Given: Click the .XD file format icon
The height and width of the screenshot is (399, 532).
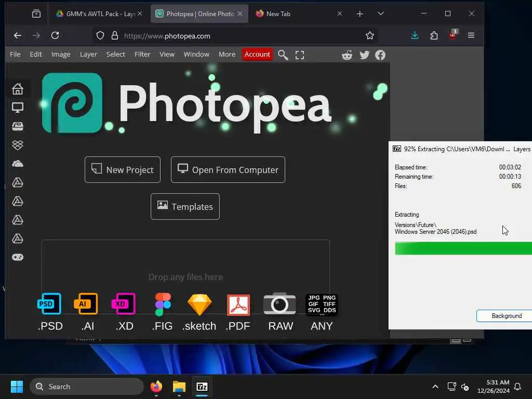Looking at the screenshot, I should tap(124, 303).
